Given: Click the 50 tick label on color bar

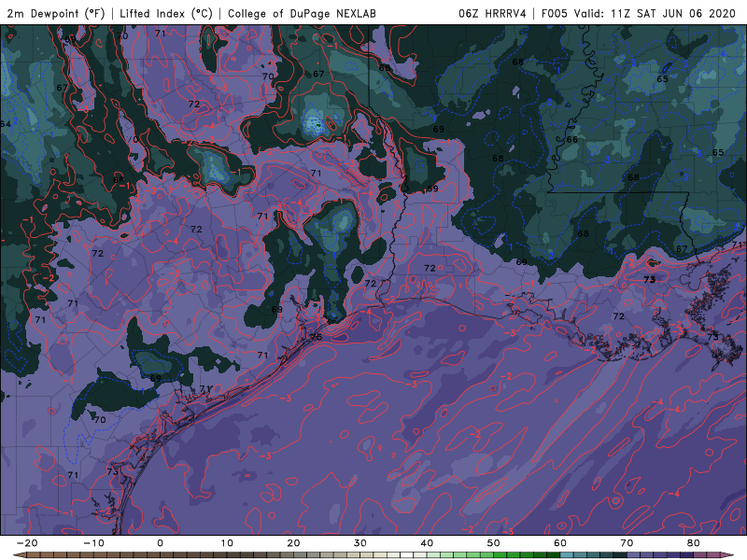Looking at the screenshot, I should [494, 543].
